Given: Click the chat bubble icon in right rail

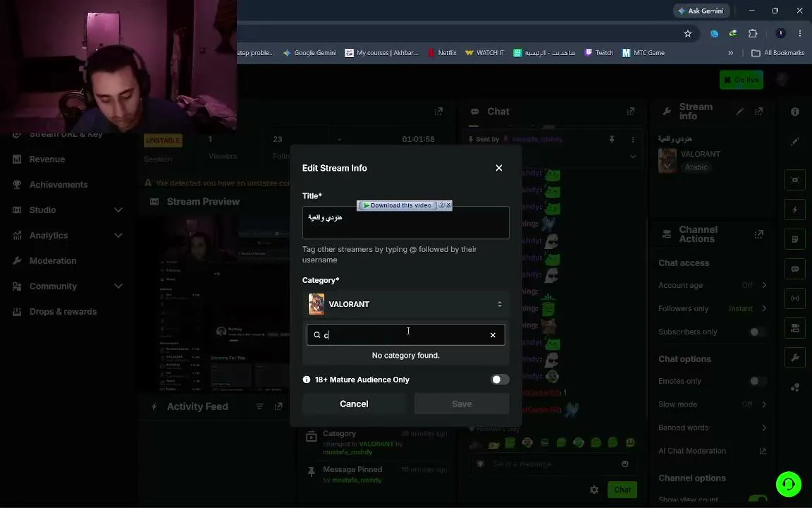Looking at the screenshot, I should tap(795, 269).
